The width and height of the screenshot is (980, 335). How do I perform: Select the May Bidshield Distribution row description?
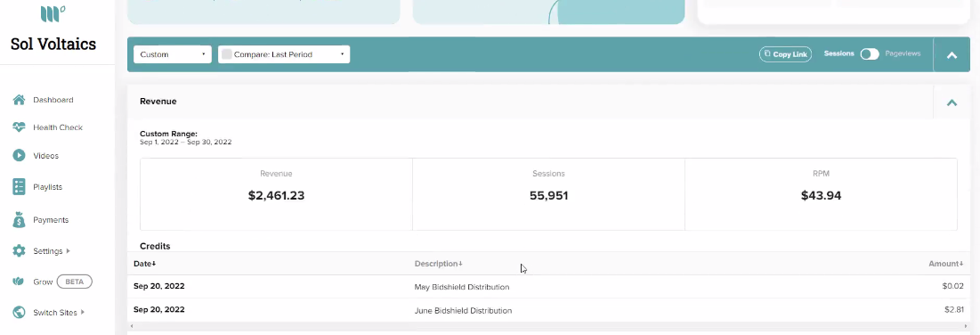462,288
